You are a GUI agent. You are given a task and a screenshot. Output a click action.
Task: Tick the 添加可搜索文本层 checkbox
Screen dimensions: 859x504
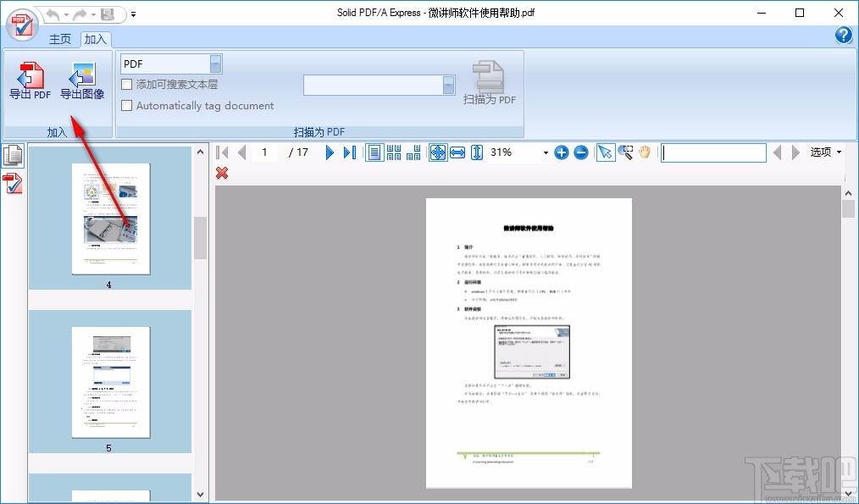coord(126,85)
